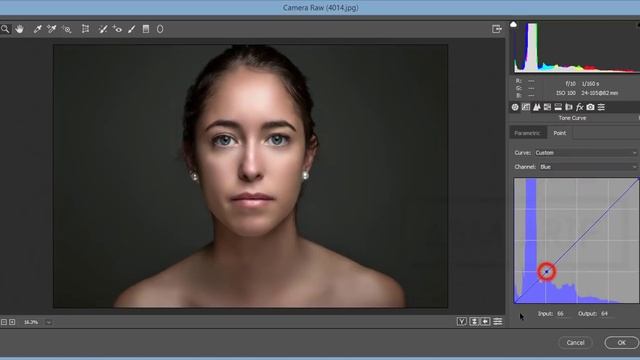Select the Graduated Filter tool
The height and width of the screenshot is (360, 640).
tap(146, 29)
